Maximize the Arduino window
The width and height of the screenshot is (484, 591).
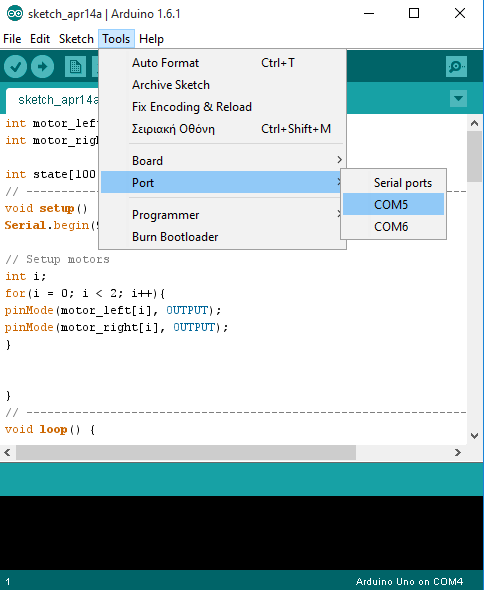(x=414, y=14)
